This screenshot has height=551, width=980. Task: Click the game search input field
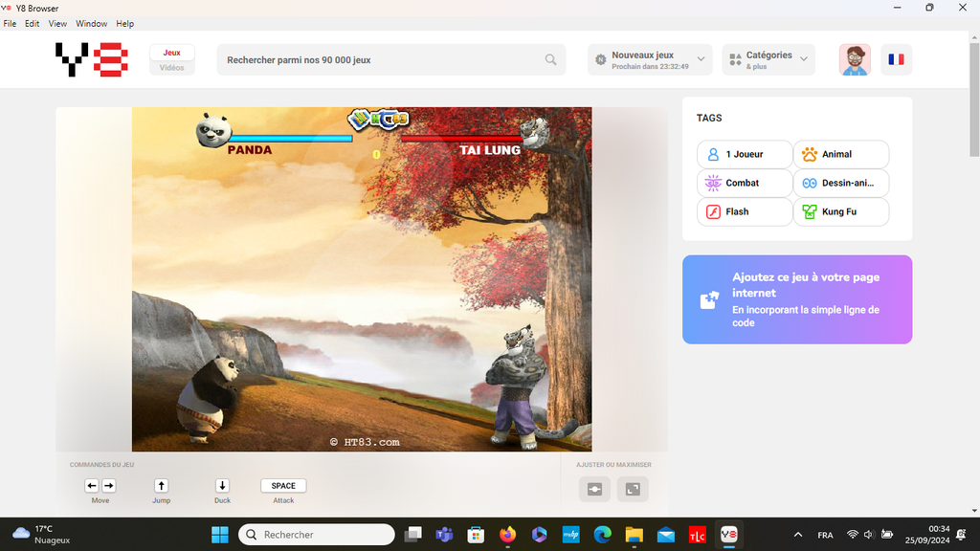383,59
